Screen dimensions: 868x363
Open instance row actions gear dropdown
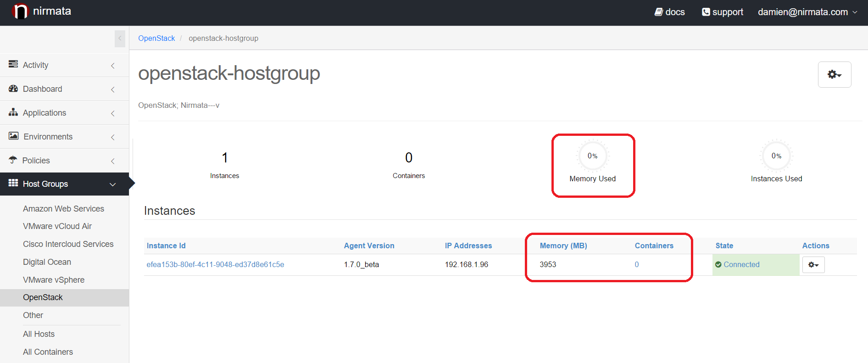pos(813,265)
